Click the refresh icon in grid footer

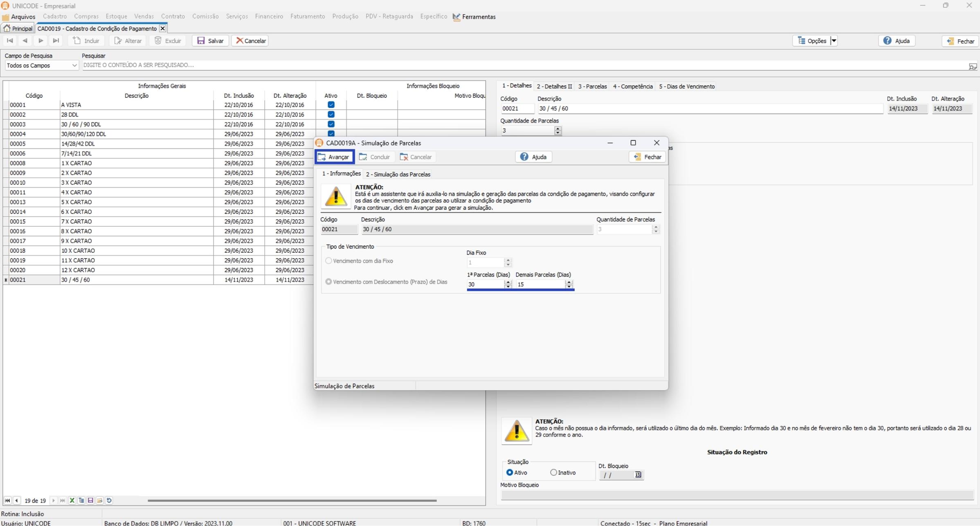109,500
